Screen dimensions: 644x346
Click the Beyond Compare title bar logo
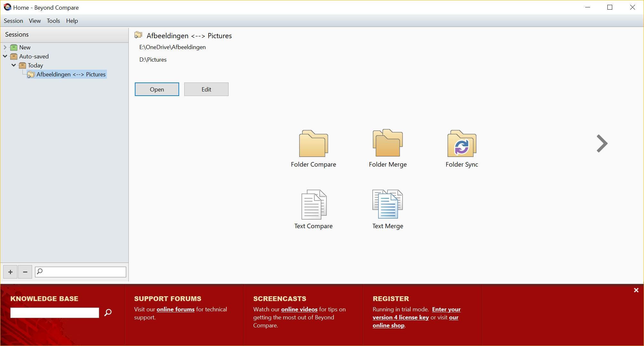pos(7,7)
